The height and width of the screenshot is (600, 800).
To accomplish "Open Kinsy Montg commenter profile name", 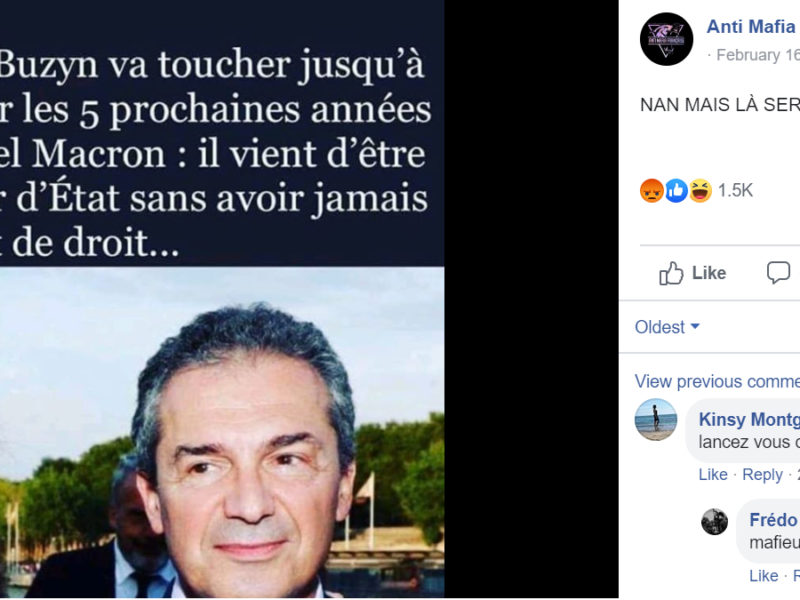I will coord(749,419).
